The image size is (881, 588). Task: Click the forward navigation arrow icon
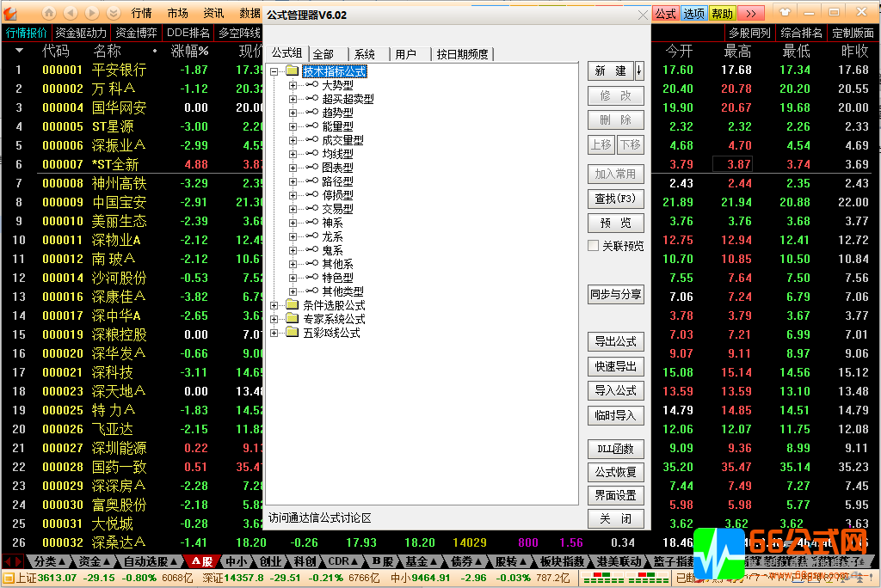(x=89, y=12)
